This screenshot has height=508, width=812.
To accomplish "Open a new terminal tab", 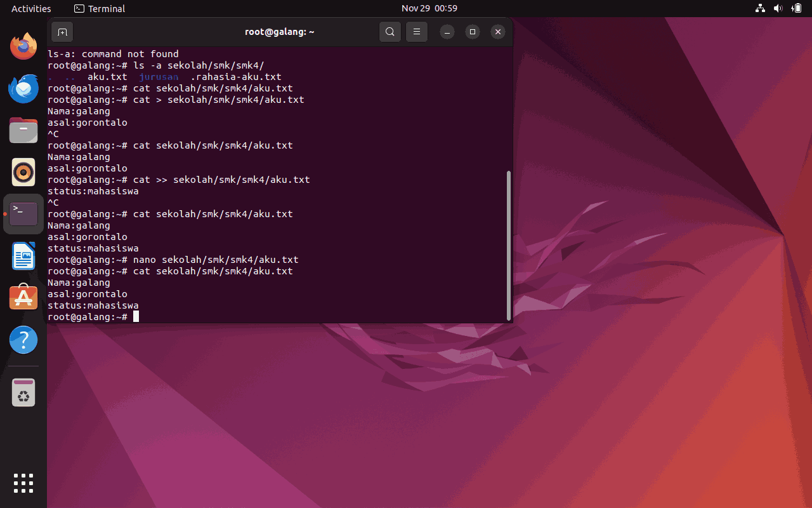I will coord(62,32).
